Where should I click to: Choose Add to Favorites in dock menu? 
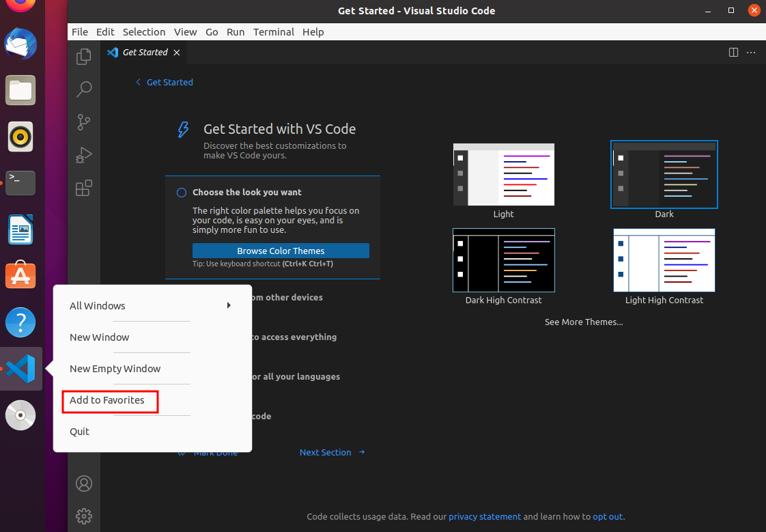tap(152, 400)
